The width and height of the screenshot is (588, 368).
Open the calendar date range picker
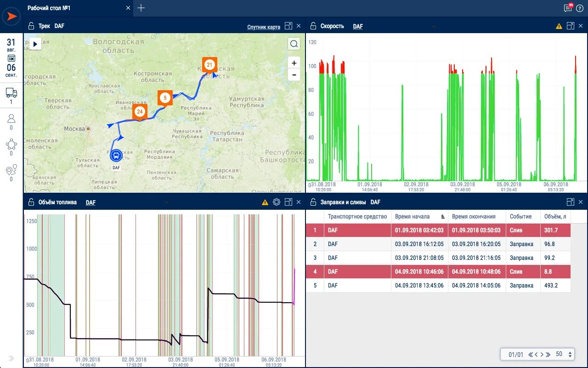click(11, 58)
